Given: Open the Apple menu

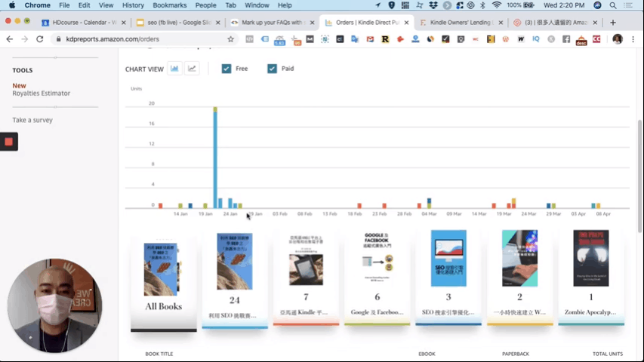Looking at the screenshot, I should click(x=12, y=5).
